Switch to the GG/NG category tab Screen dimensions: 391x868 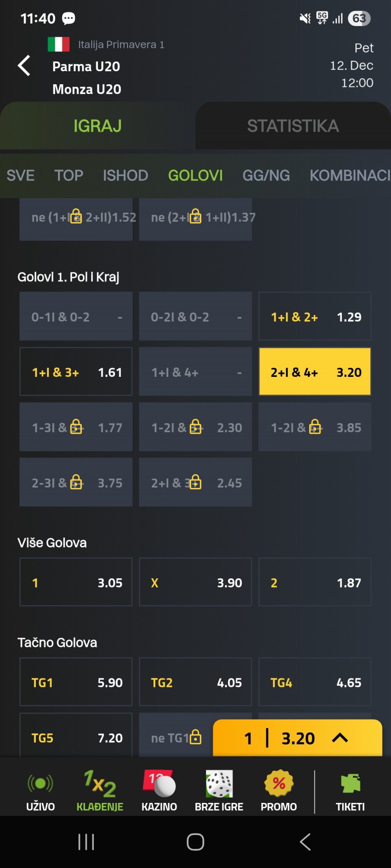tap(266, 175)
